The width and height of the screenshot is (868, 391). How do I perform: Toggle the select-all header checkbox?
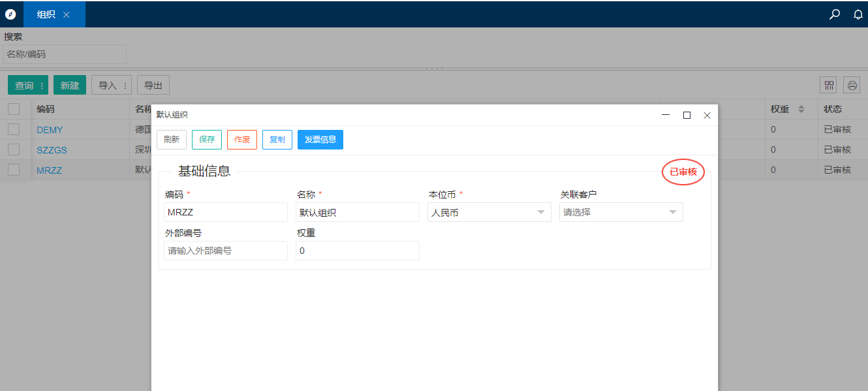[x=14, y=109]
